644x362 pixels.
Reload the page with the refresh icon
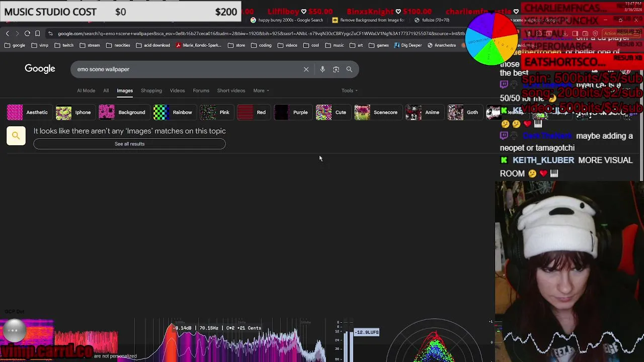tap(27, 34)
